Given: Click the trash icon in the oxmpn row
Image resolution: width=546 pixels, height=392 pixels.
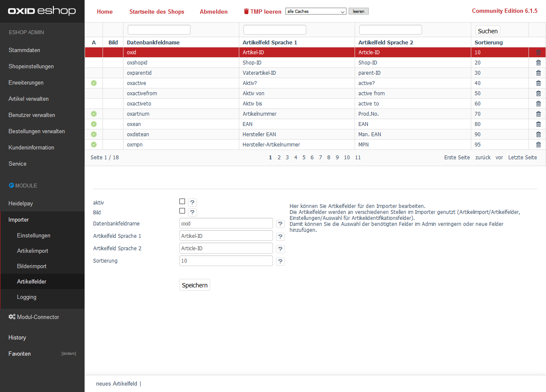Looking at the screenshot, I should click(x=538, y=145).
